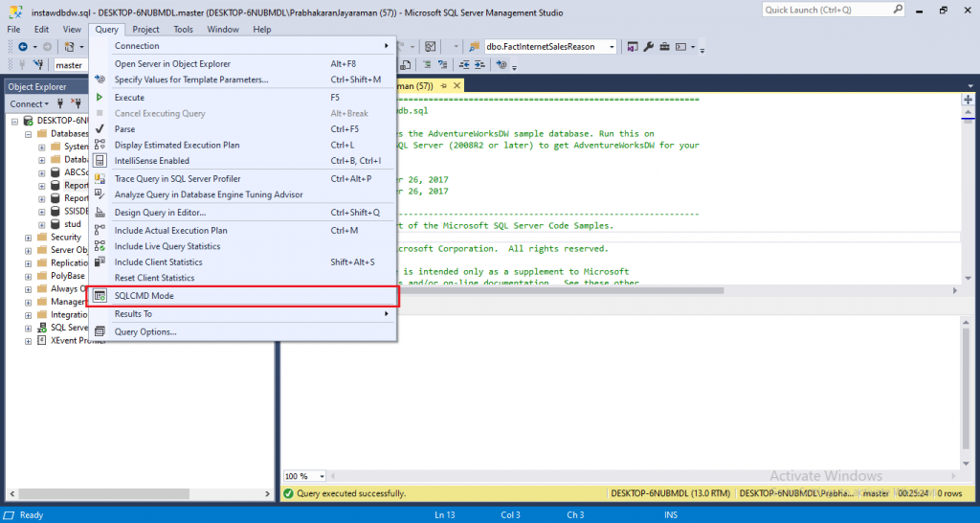Click the Command Window icon in toolbar

(x=681, y=46)
